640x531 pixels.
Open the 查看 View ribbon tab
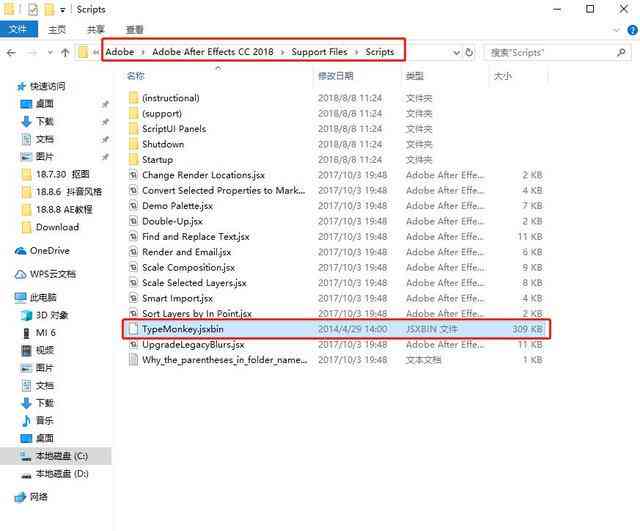(135, 29)
